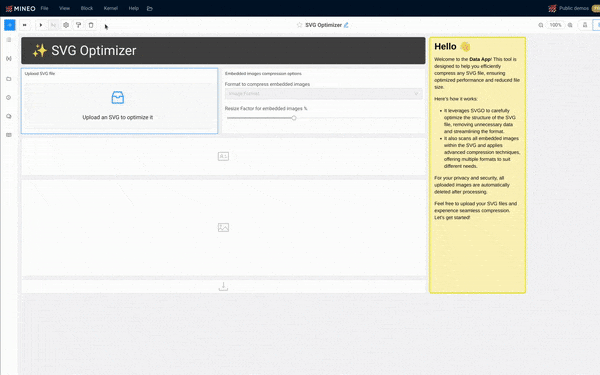Image resolution: width=600 pixels, height=375 pixels.
Task: Click the restart kernel double-arrow icon
Action: coord(24,25)
